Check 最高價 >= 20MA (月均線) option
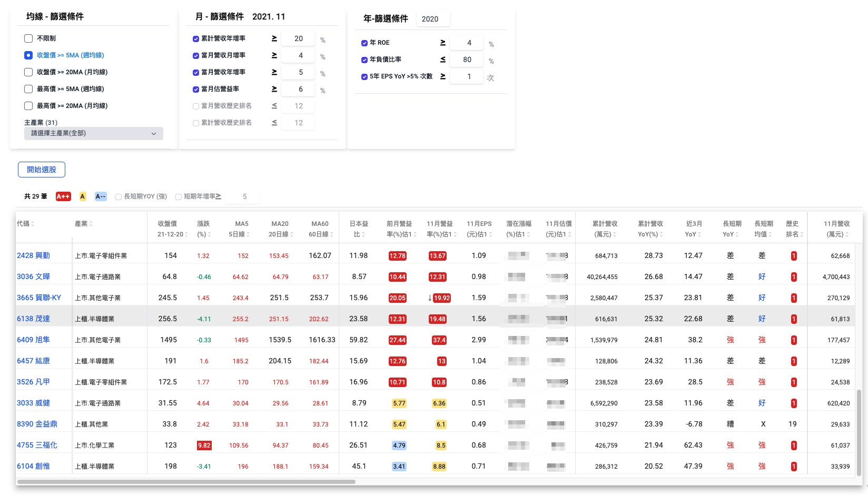The image size is (868, 495). (28, 106)
